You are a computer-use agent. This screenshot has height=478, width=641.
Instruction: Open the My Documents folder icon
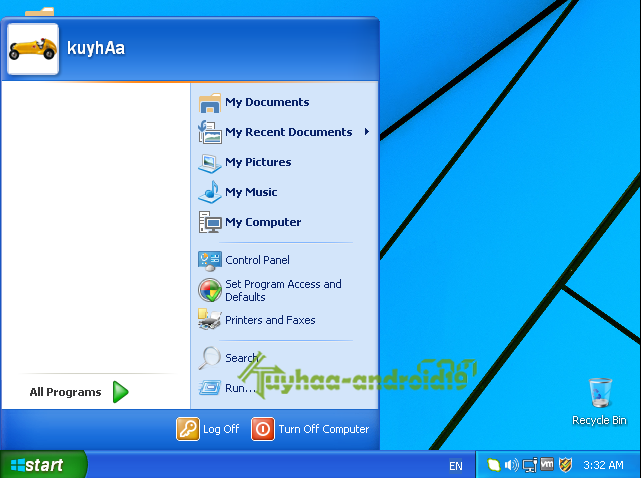pos(210,103)
